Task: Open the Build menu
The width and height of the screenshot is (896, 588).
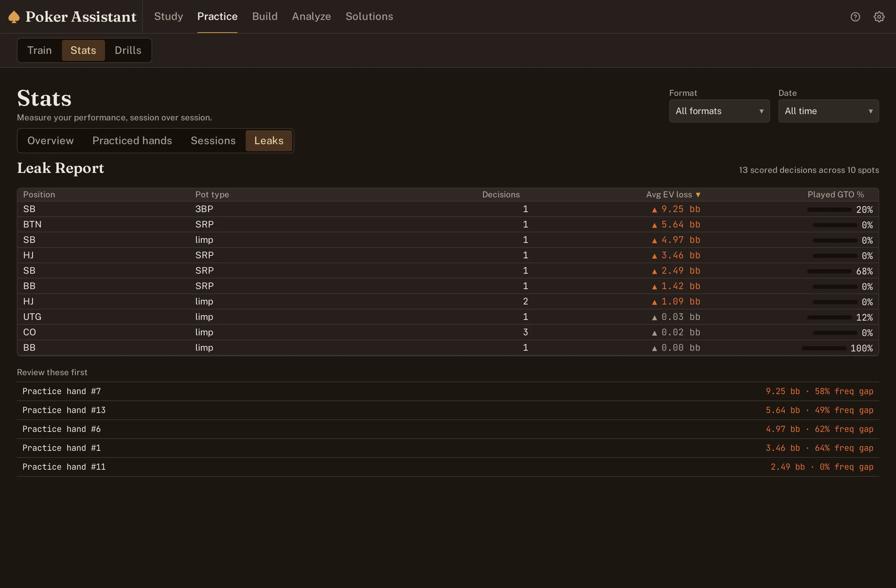Action: point(265,16)
